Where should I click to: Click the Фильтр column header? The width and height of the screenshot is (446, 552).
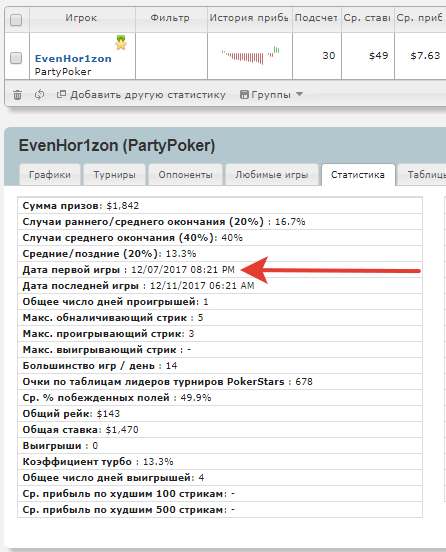[x=170, y=18]
